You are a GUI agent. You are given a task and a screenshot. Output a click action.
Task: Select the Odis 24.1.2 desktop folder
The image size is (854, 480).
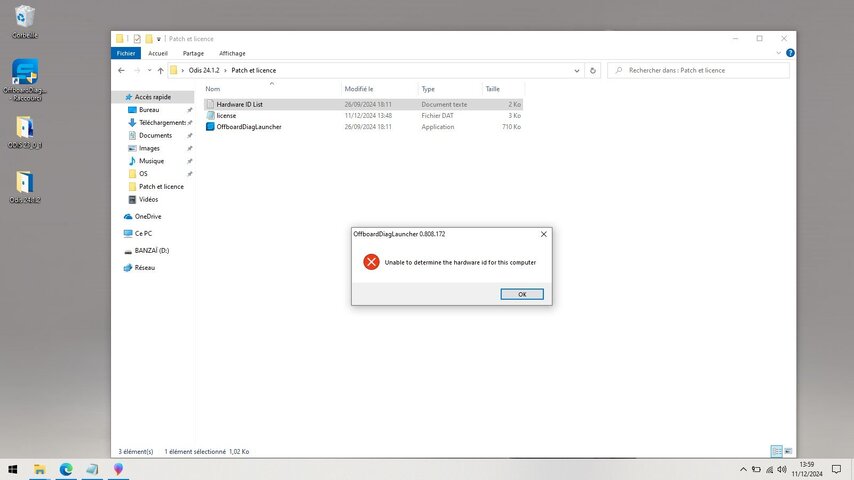(x=25, y=187)
